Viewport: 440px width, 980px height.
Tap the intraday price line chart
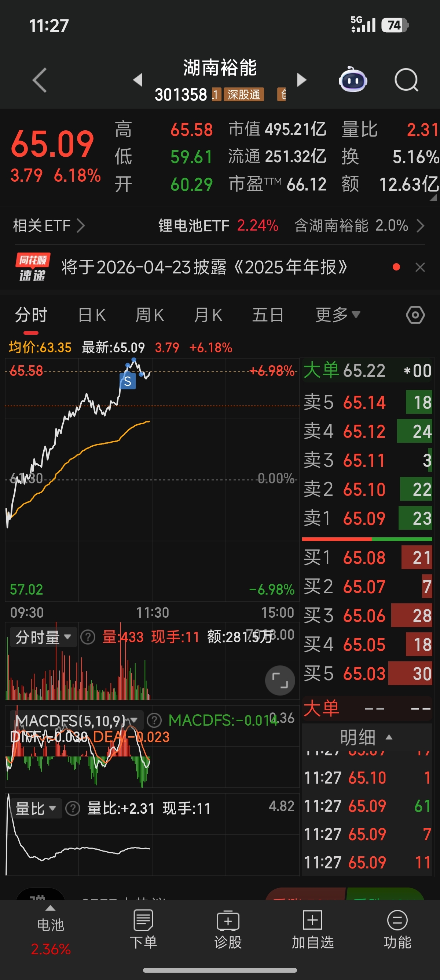coord(152,479)
